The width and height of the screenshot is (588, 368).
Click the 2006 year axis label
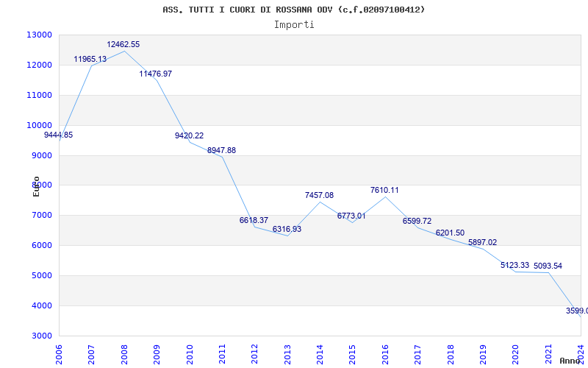click(x=59, y=354)
